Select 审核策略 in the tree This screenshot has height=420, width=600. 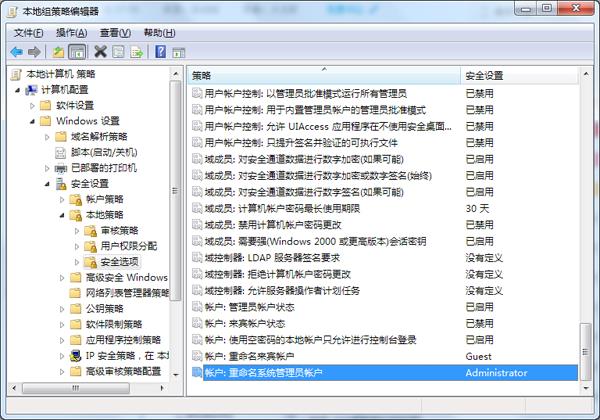point(121,230)
